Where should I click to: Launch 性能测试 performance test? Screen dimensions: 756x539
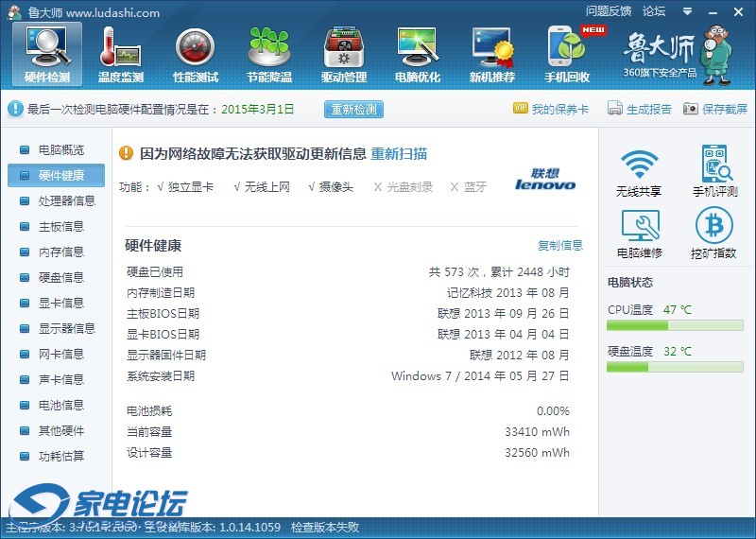[195, 52]
